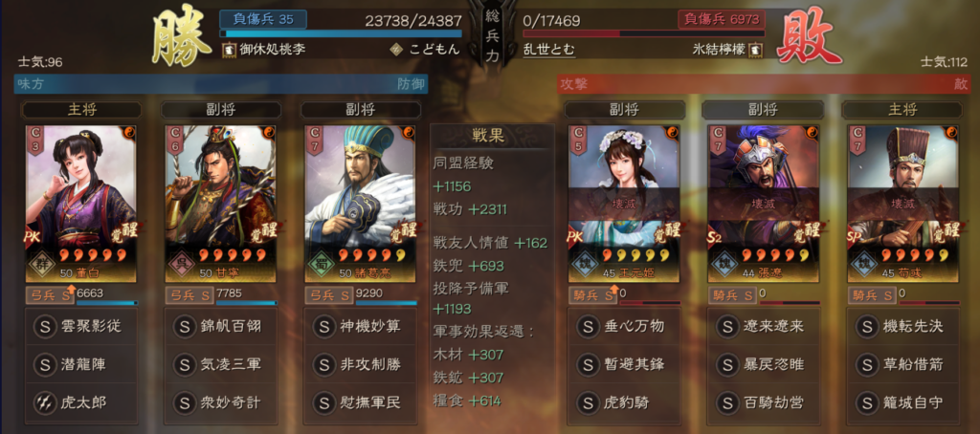Open the 乱世とむ player name link
This screenshot has height=434, width=980.
[x=548, y=50]
